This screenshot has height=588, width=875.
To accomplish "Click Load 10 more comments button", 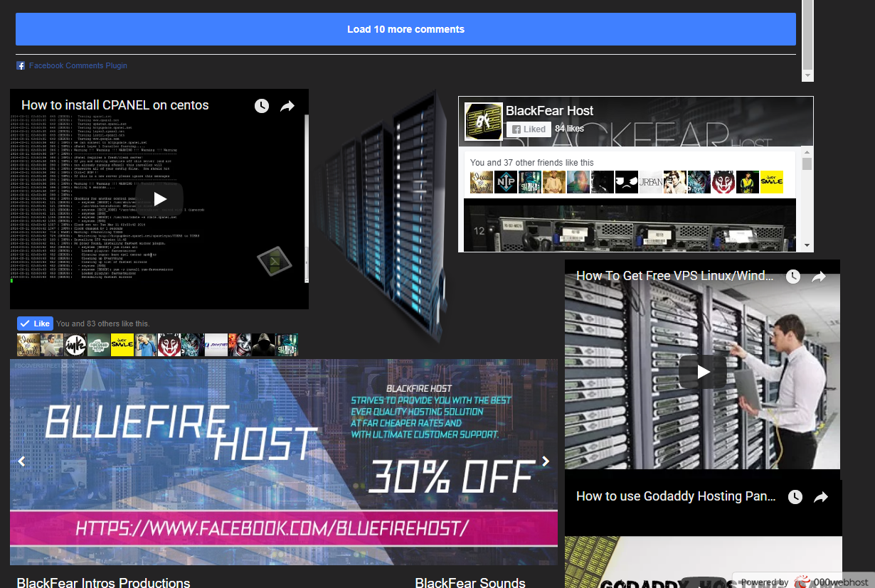I will coord(405,29).
